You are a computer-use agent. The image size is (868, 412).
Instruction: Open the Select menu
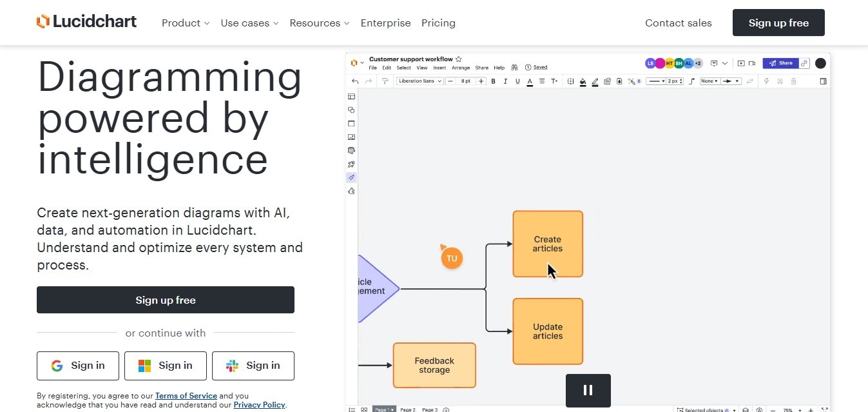(x=403, y=68)
